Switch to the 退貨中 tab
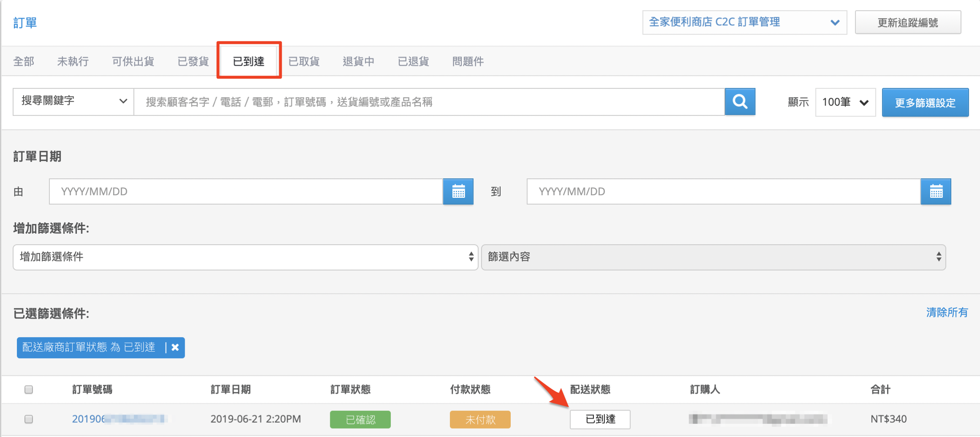The height and width of the screenshot is (437, 980). [x=359, y=61]
